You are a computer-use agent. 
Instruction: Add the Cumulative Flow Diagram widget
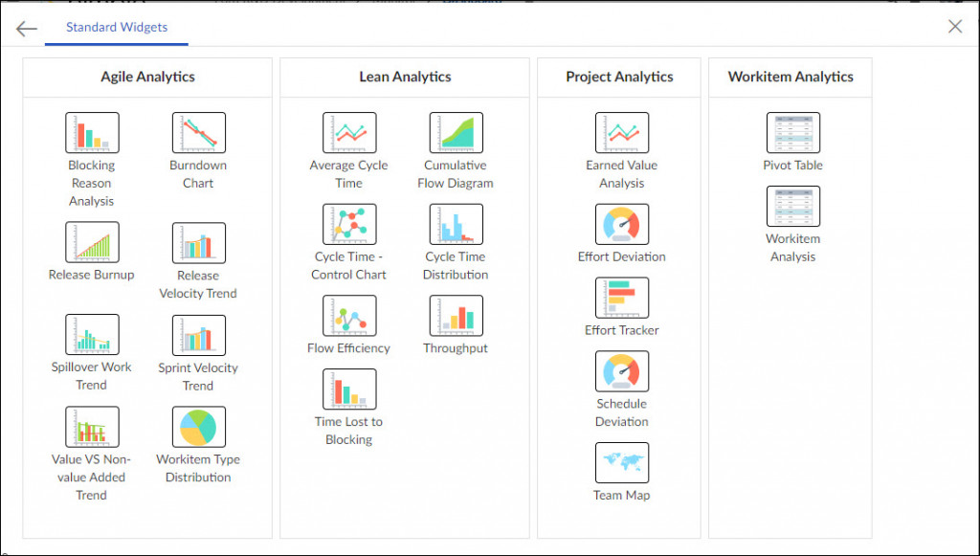[456, 132]
